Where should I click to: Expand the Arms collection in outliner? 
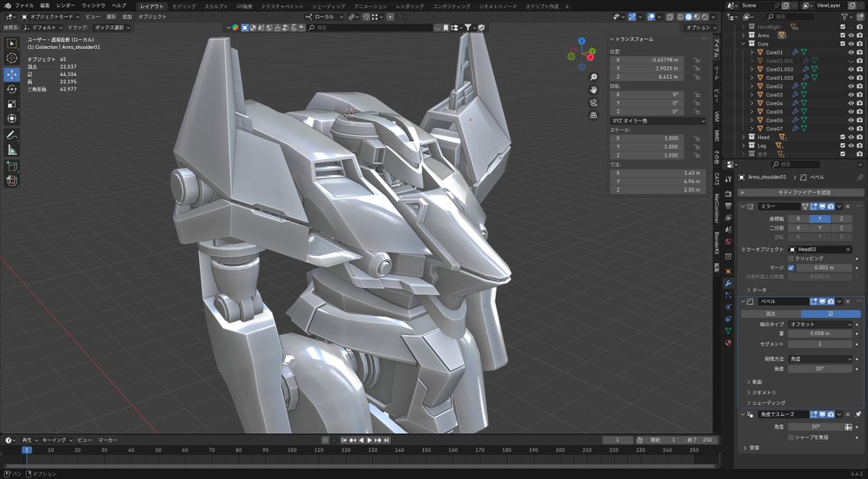743,35
